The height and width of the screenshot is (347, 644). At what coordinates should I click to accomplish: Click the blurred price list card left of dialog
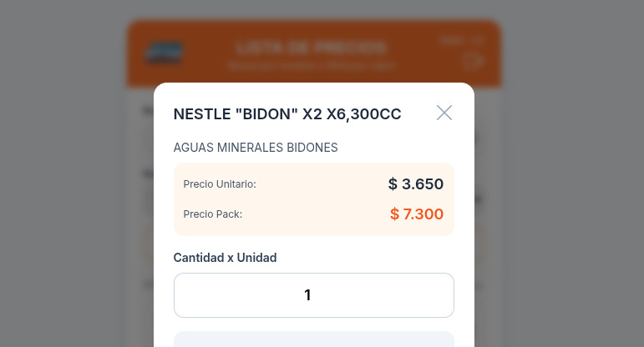[140, 218]
